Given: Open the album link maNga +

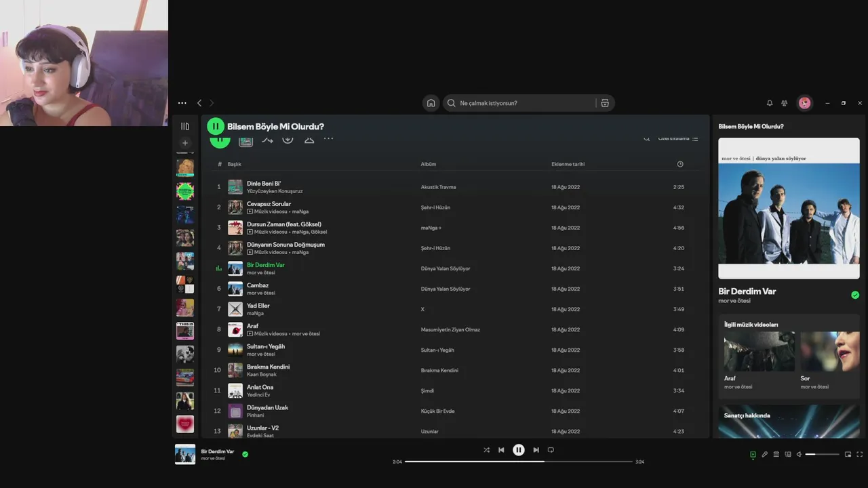Looking at the screenshot, I should coord(431,228).
